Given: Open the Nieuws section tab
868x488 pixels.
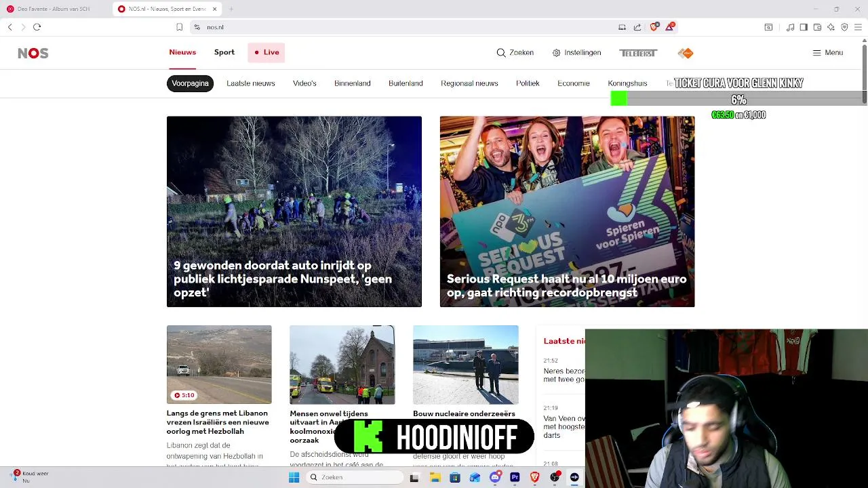Looking at the screenshot, I should coord(182,52).
